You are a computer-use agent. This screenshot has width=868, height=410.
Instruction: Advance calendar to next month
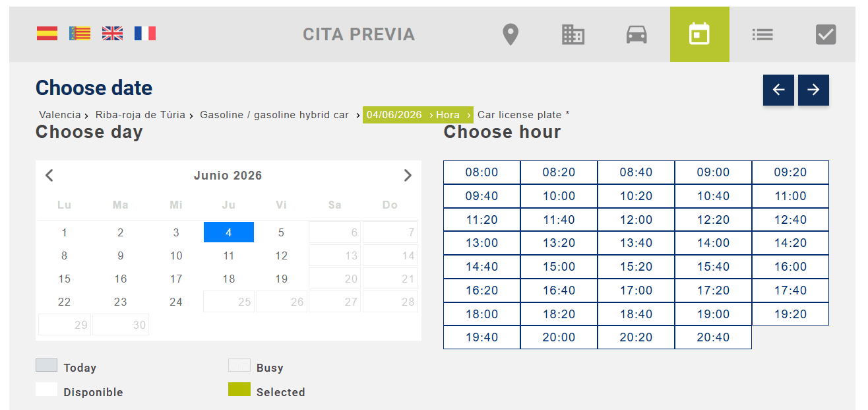point(408,175)
